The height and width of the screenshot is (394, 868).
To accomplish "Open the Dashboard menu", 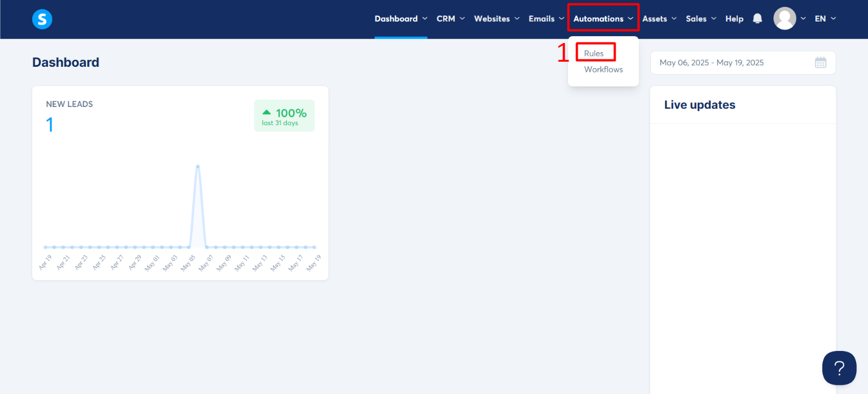I will (401, 19).
